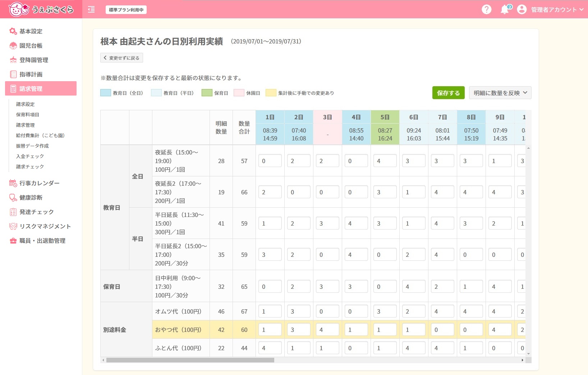Image resolution: width=588 pixels, height=375 pixels.
Task: Click the 集計後に手動での変更あり yellow swatch
Action: (x=271, y=93)
